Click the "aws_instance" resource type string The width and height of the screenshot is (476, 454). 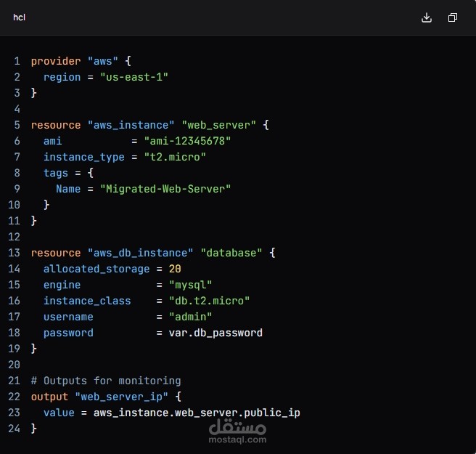(131, 125)
